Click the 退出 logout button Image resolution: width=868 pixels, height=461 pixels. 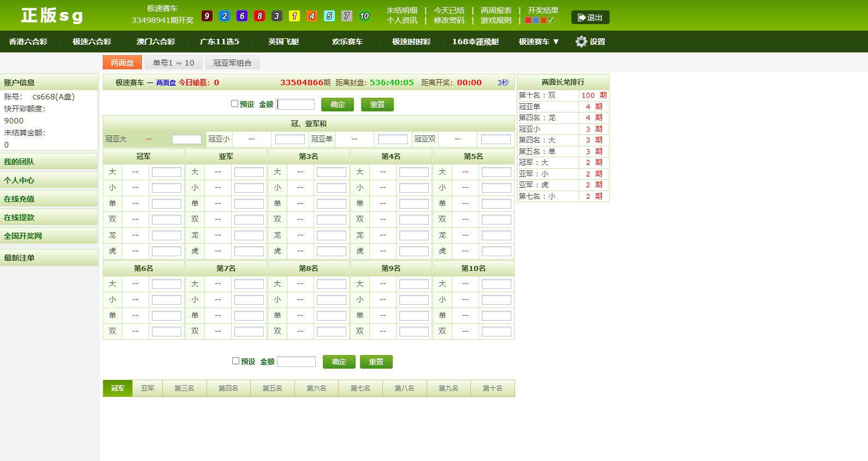tap(590, 17)
